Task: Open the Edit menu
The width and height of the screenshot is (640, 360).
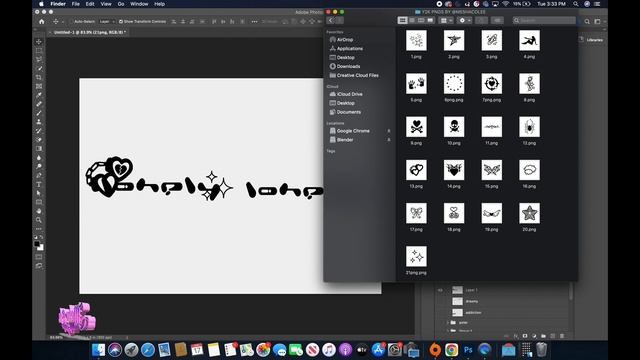Action: [x=90, y=4]
